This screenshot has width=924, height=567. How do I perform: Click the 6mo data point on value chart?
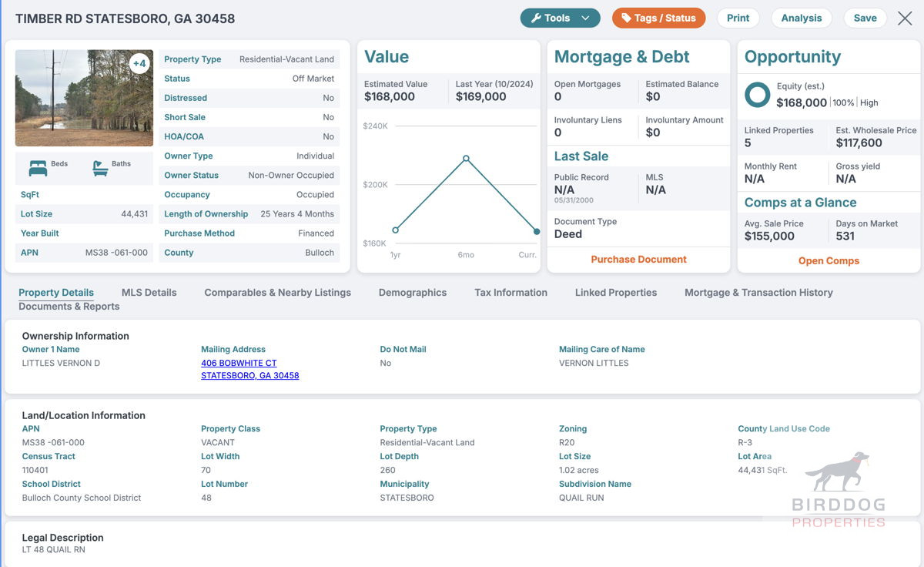(x=466, y=159)
